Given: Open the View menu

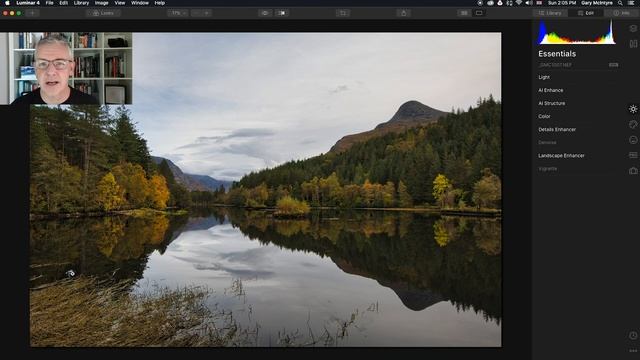Looking at the screenshot, I should tap(120, 3).
